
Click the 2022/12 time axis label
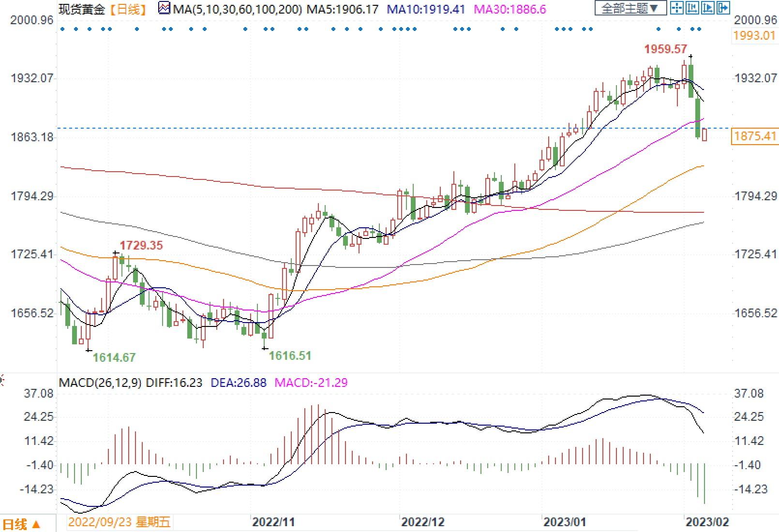(422, 522)
